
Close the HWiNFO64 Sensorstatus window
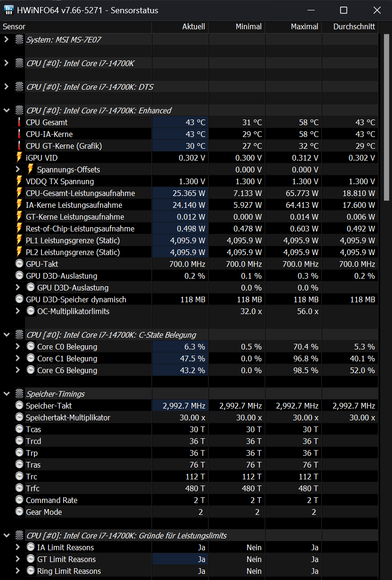(x=376, y=10)
